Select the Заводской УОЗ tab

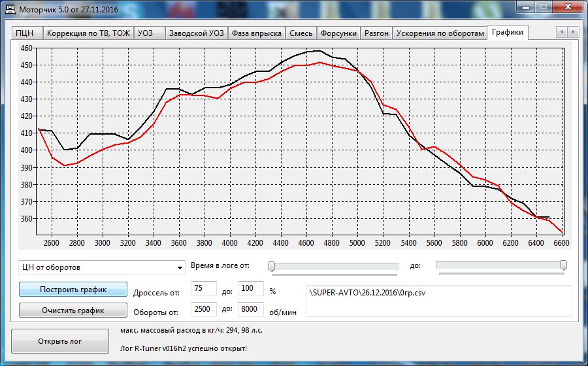point(195,33)
